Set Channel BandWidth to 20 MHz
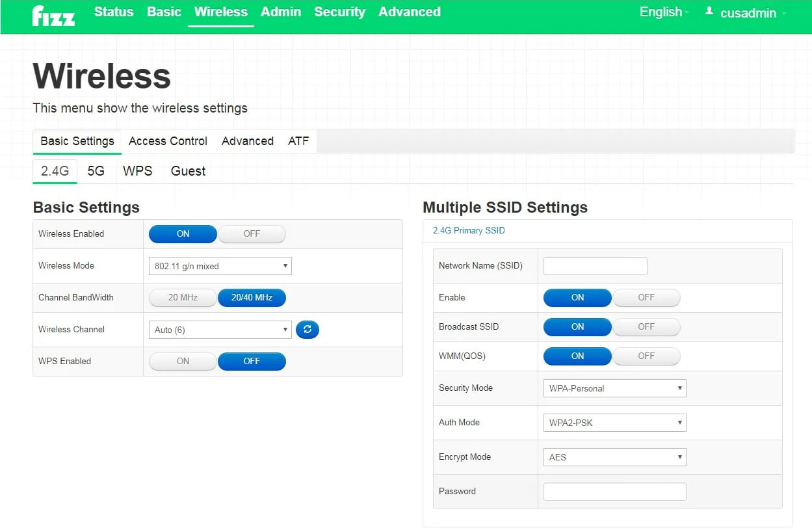This screenshot has height=530, width=812. [x=183, y=298]
